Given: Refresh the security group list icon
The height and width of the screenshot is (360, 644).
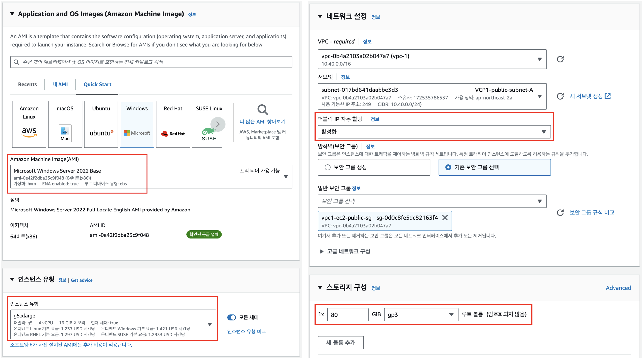Looking at the screenshot, I should (560, 213).
